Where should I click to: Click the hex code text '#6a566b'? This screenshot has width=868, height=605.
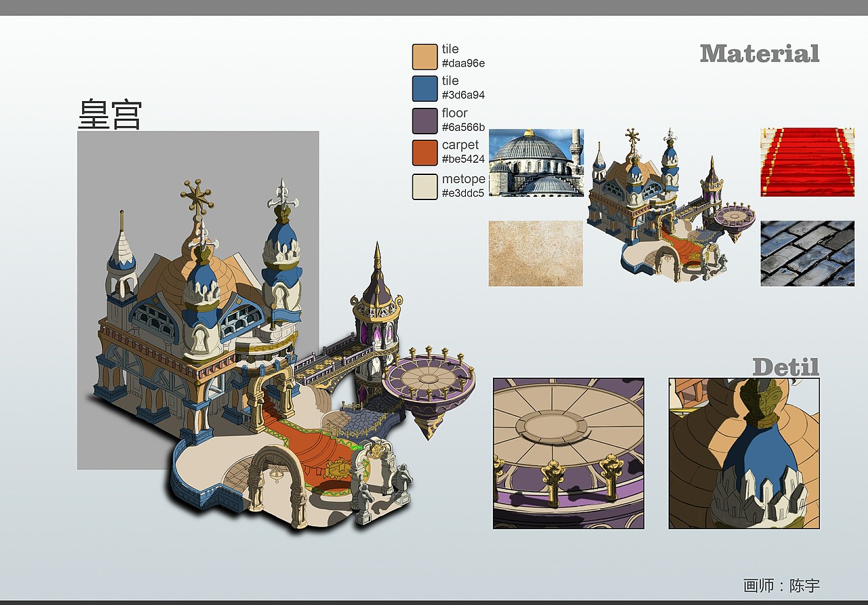[x=463, y=128]
